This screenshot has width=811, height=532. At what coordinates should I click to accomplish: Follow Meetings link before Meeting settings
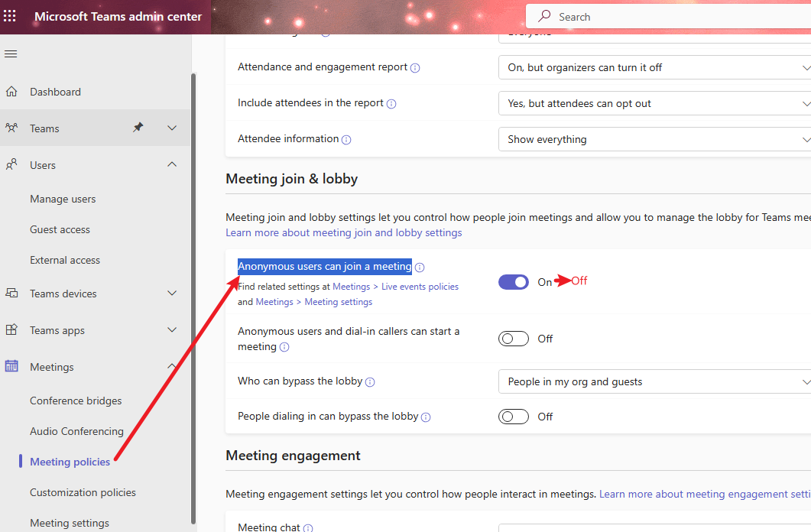click(274, 302)
